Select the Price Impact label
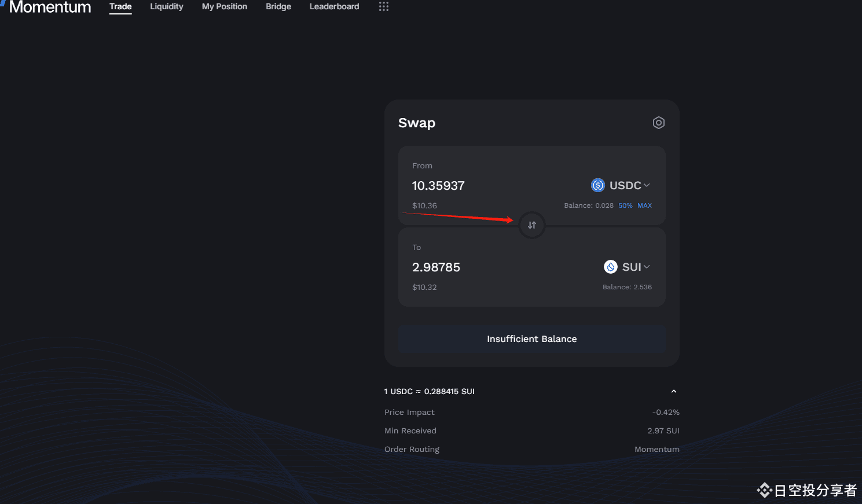 pos(409,412)
